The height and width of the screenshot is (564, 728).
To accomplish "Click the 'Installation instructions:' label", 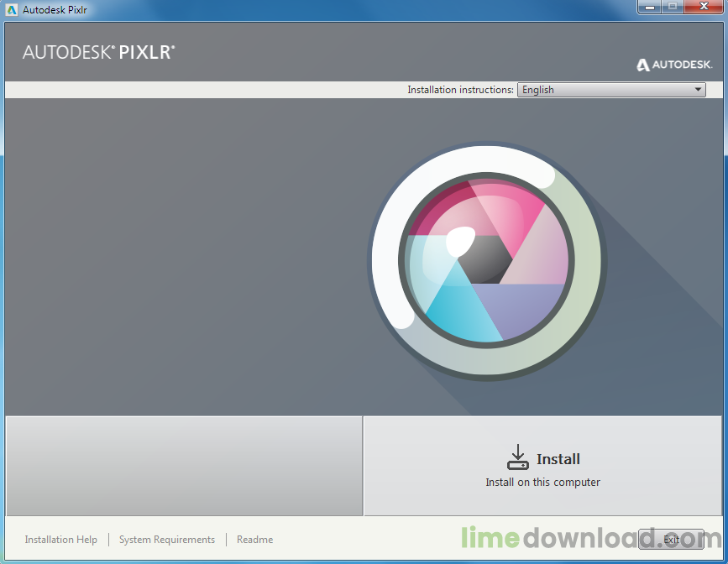I will (461, 90).
